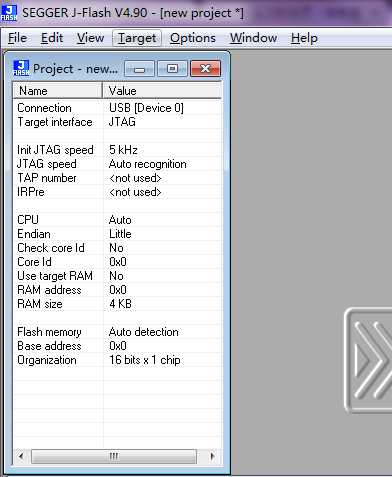
Task: Select the Check core Id row
Action: [51, 248]
